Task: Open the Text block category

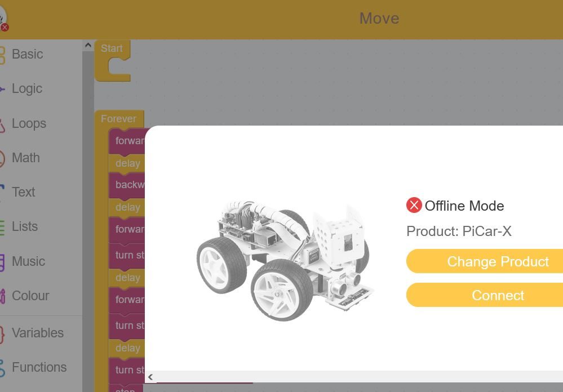Action: pyautogui.click(x=23, y=192)
